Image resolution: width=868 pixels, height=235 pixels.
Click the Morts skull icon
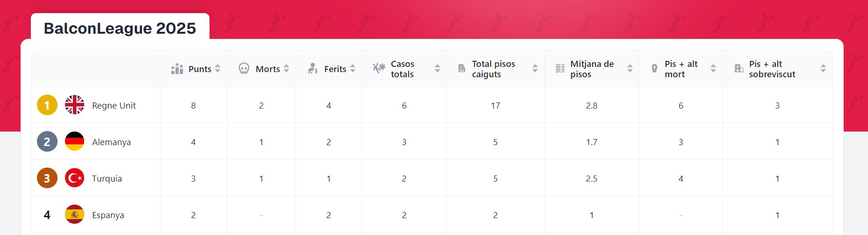pos(244,69)
